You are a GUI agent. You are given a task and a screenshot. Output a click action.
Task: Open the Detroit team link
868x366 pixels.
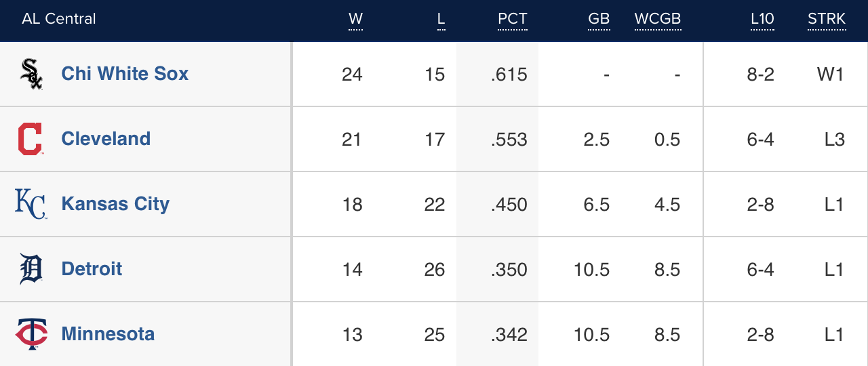[92, 269]
